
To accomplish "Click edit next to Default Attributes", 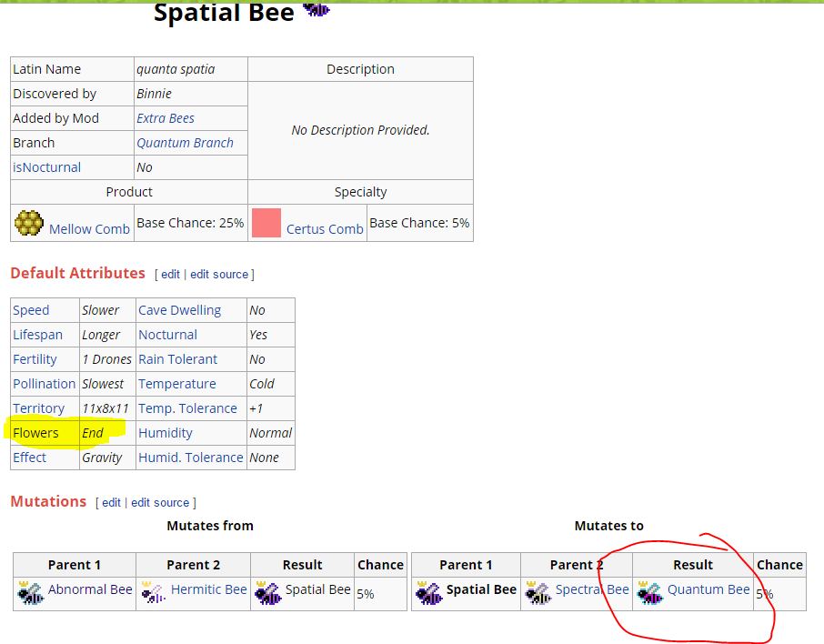I will tap(170, 274).
